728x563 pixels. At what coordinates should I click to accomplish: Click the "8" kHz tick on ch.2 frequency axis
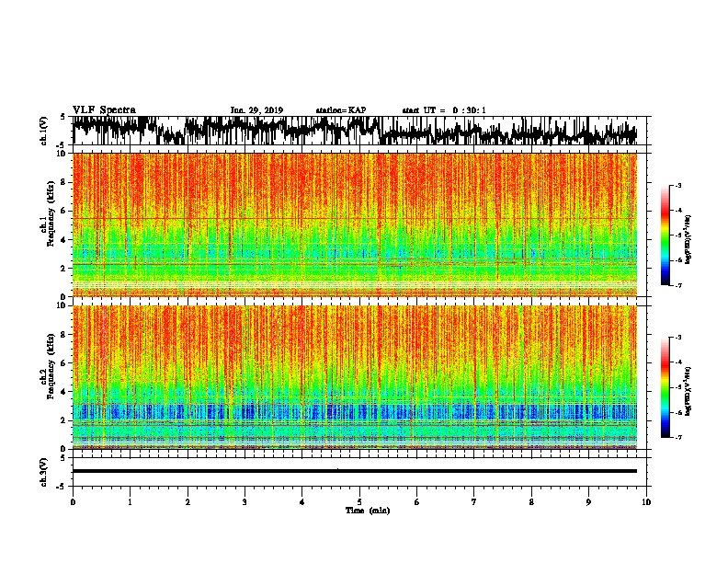[x=64, y=335]
